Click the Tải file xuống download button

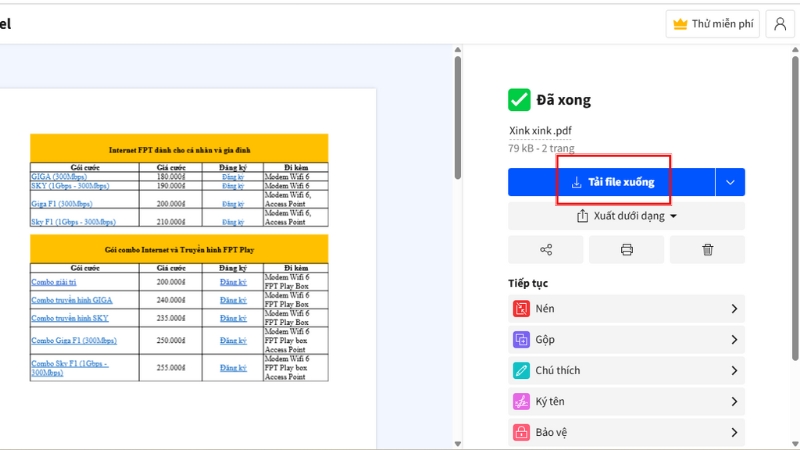click(612, 182)
